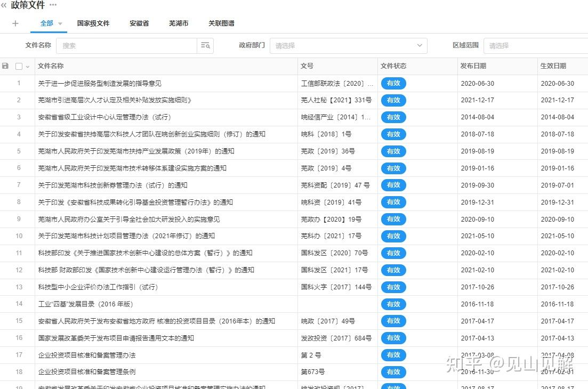Open 芜湖市人民政府关于印发芜湖市扶持产业发展政策 title

click(136, 151)
